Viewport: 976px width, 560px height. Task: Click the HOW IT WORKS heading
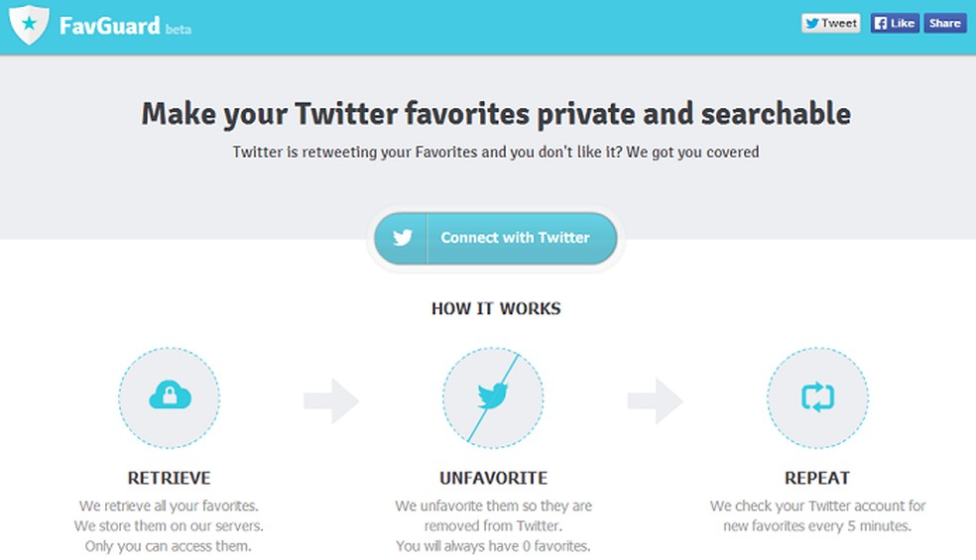496,308
